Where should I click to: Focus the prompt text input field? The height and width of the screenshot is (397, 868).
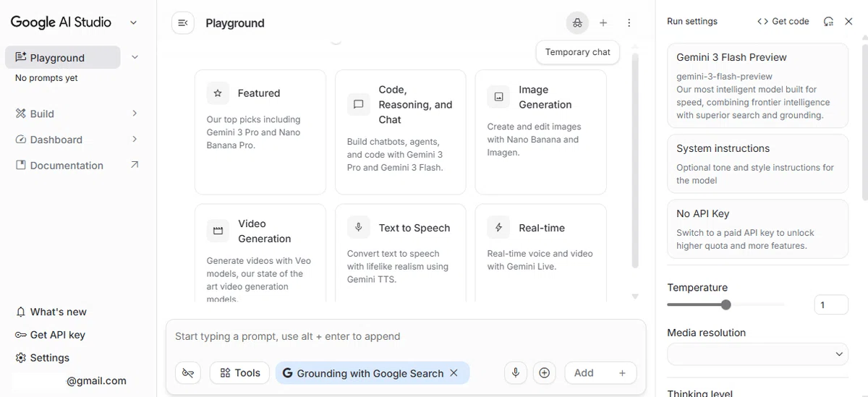[405, 336]
